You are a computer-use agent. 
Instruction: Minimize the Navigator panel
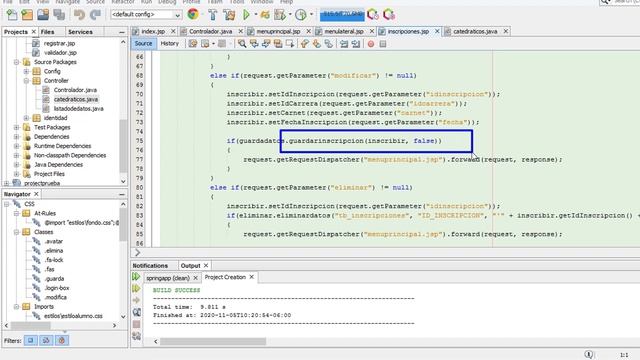click(122, 194)
